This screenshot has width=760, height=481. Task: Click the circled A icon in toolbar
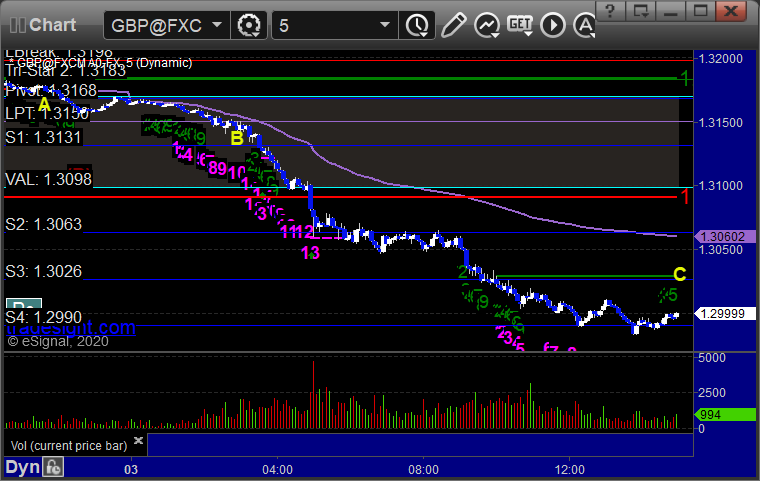tap(553, 23)
